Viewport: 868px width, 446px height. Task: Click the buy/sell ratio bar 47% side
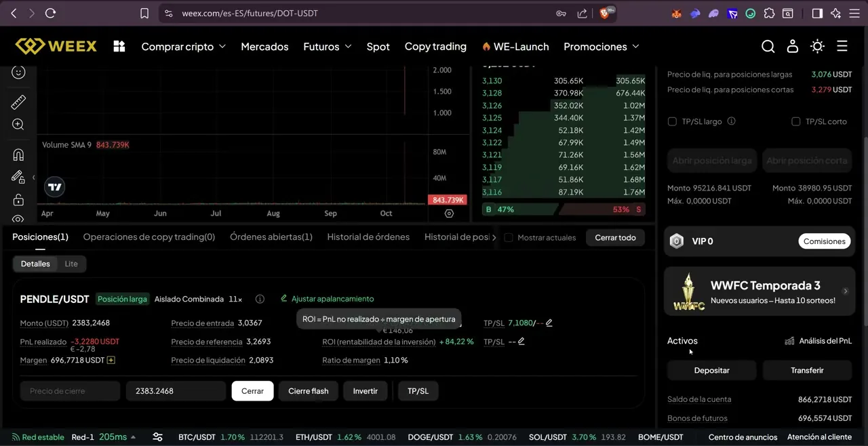tap(519, 209)
